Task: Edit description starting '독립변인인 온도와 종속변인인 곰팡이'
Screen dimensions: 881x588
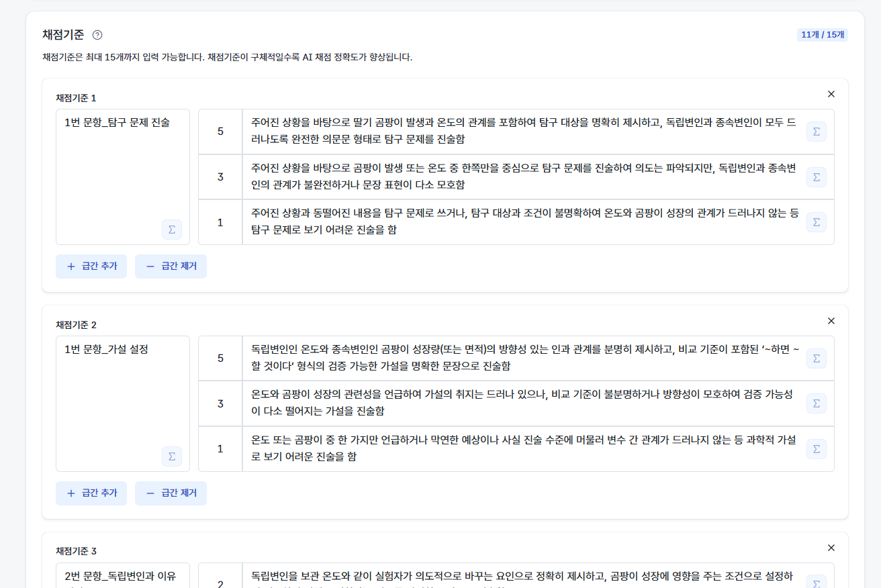Action: coord(538,358)
